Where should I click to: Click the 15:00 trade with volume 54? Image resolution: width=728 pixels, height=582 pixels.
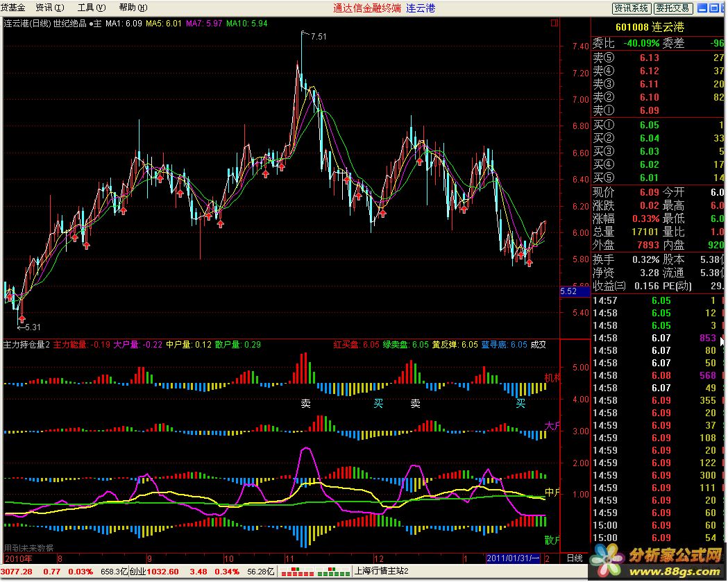[x=659, y=538]
